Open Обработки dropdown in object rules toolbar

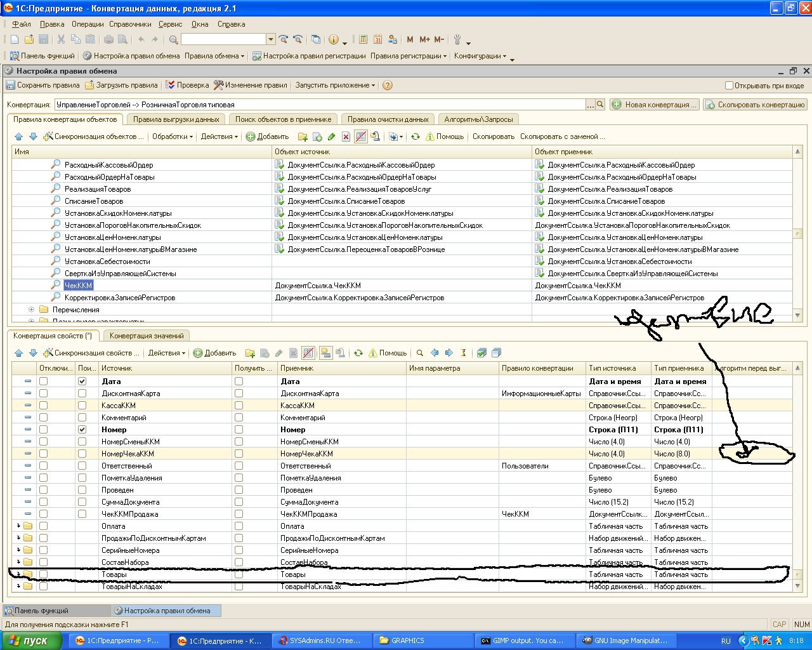173,136
